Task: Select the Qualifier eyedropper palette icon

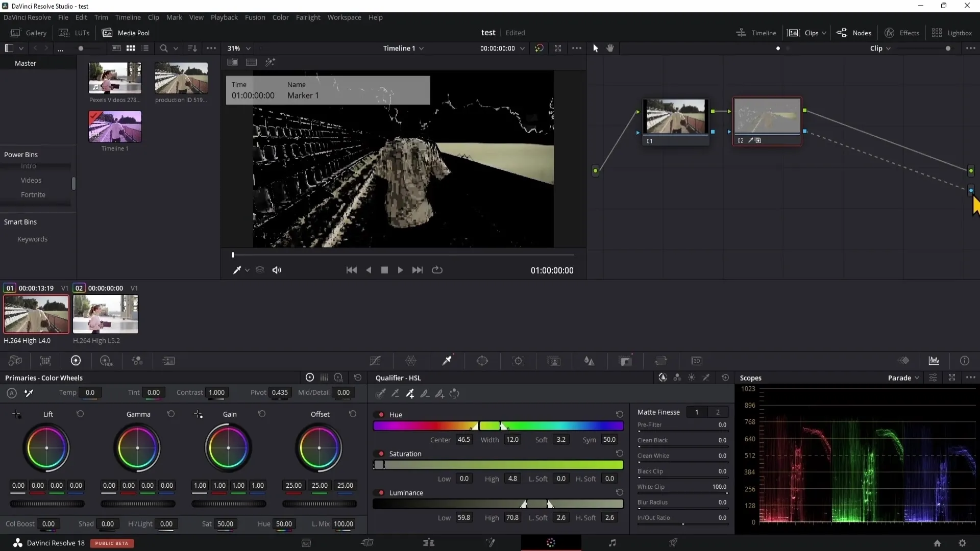Action: coord(447,361)
